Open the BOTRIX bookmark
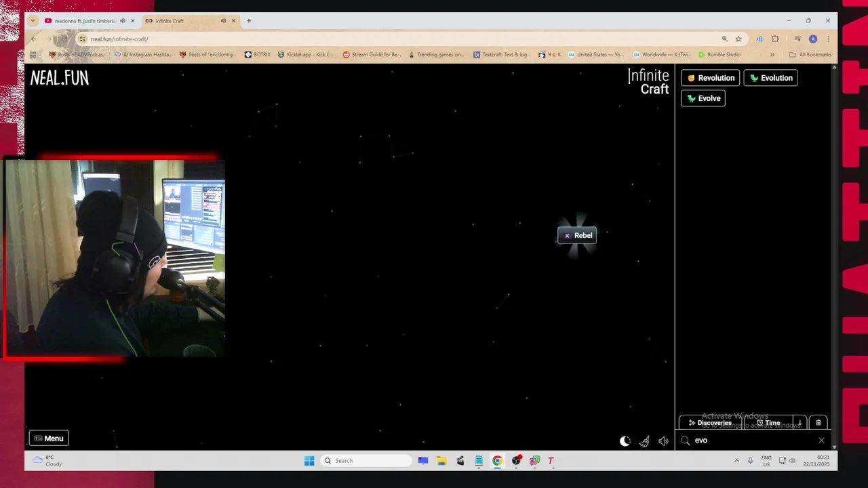868x488 pixels. coord(258,55)
